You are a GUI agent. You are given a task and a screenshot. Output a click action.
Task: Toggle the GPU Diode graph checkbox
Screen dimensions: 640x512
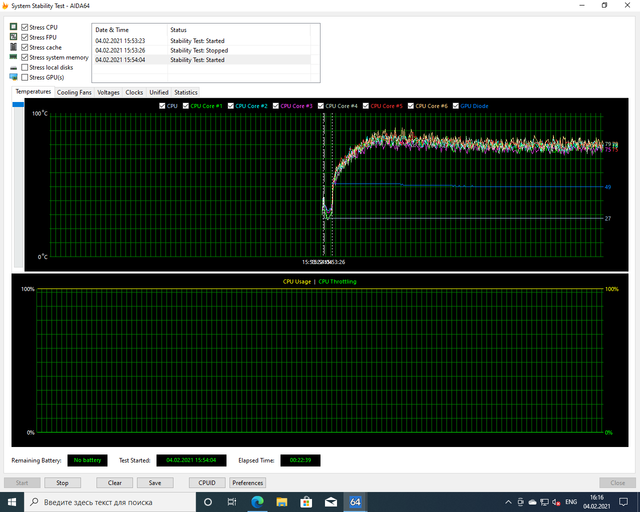pos(456,106)
